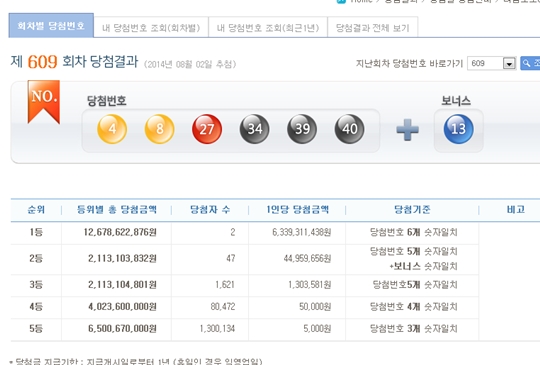Click the yellow lottery ball number 4

tap(112, 129)
